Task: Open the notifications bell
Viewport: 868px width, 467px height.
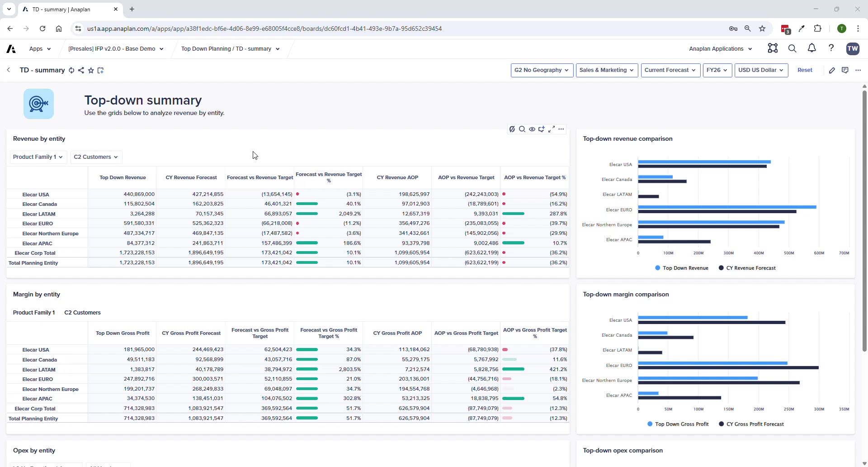Action: pos(811,48)
